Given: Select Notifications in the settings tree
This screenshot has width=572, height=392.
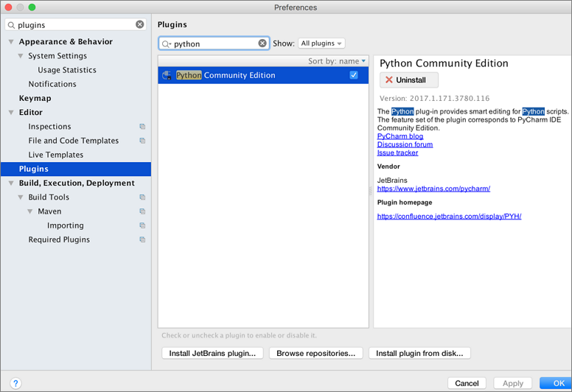Looking at the screenshot, I should pyautogui.click(x=52, y=84).
